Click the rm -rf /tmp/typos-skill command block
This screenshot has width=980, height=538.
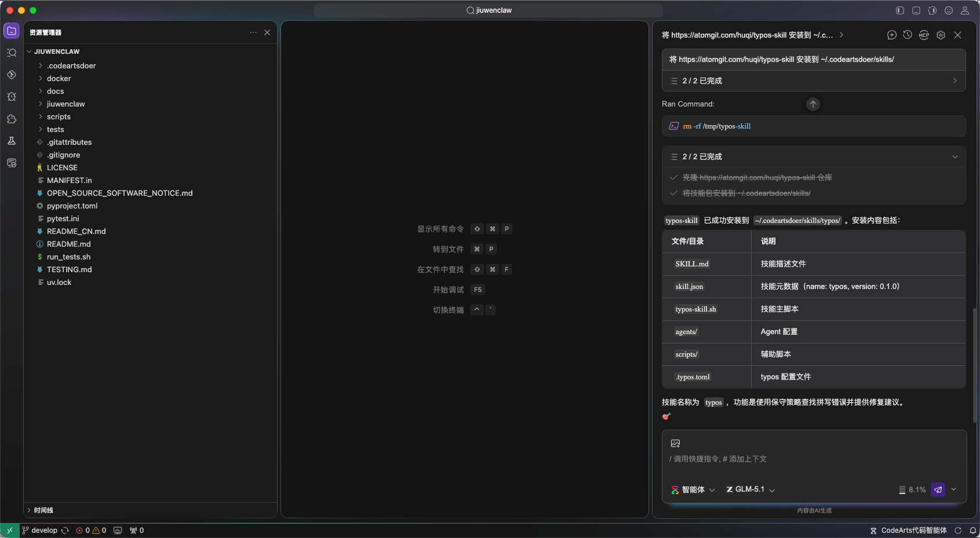point(814,126)
